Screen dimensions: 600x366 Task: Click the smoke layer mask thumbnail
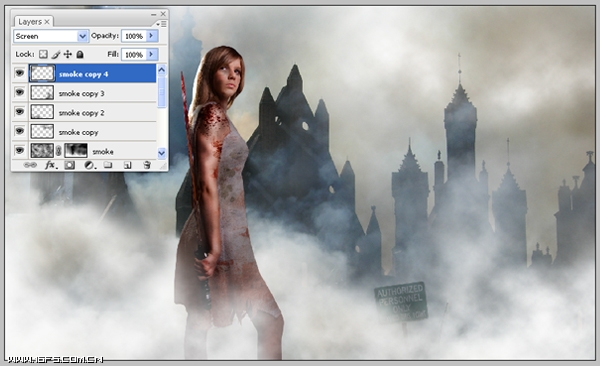point(76,150)
